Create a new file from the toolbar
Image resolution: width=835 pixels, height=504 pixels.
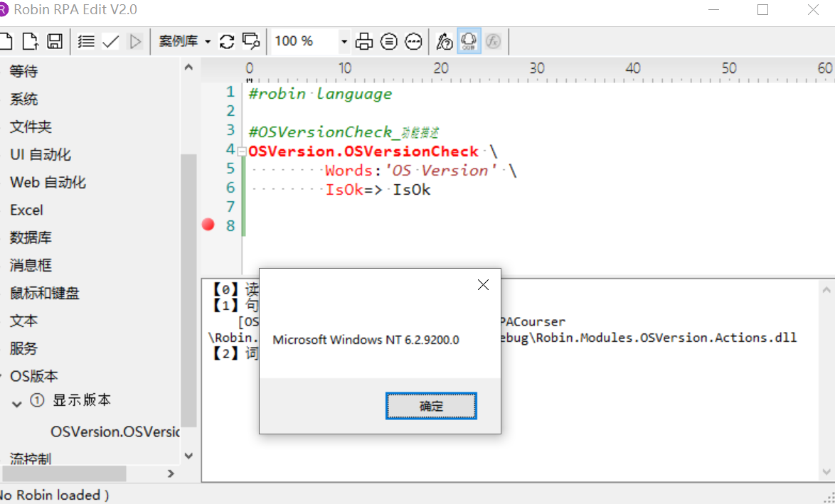[5, 41]
